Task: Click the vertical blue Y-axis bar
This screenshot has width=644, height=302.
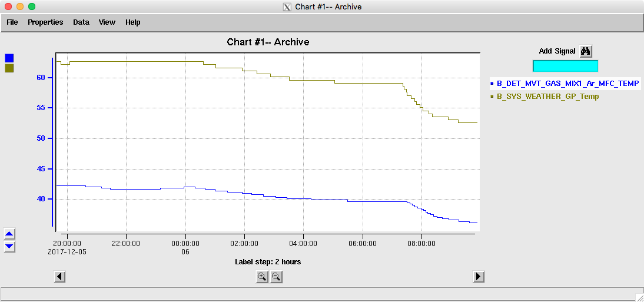Action: pyautogui.click(x=52, y=142)
